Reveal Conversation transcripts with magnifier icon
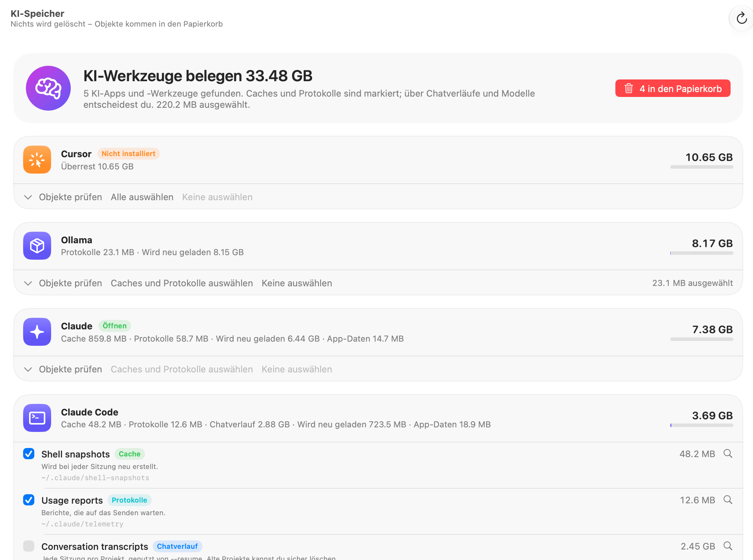 (728, 546)
